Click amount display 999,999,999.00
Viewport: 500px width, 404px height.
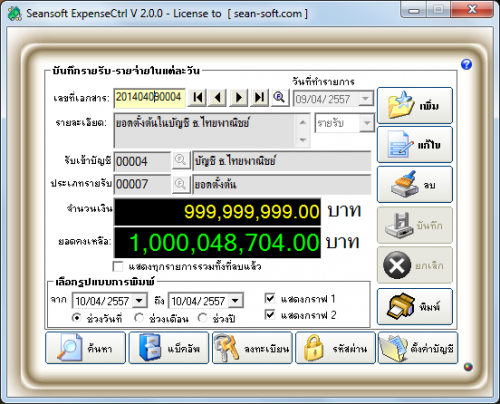(x=217, y=212)
